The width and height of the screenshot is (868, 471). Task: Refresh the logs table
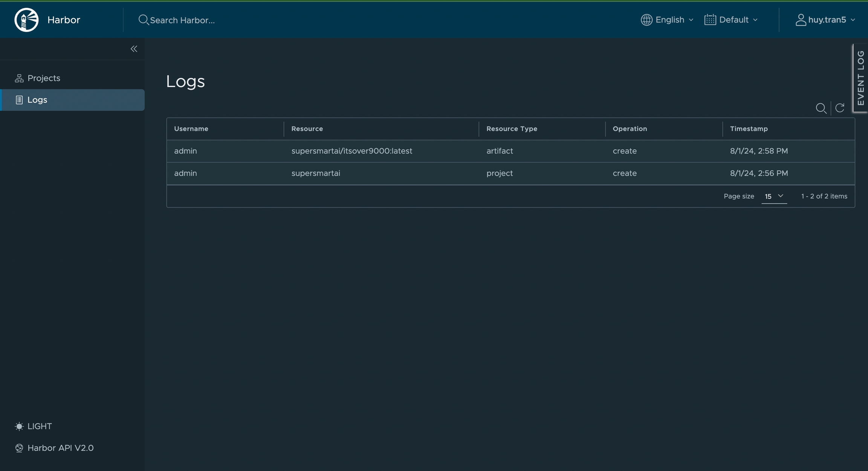pyautogui.click(x=840, y=108)
